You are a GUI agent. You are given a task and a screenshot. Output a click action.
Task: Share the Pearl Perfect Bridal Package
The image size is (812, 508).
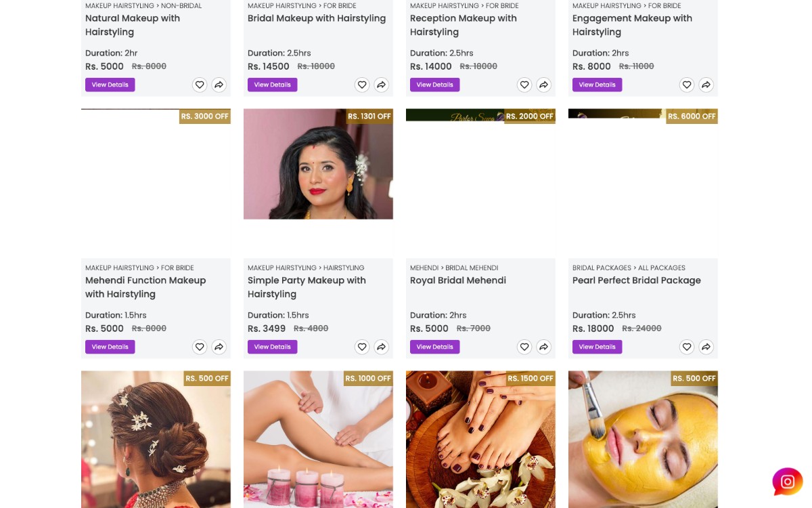point(706,347)
